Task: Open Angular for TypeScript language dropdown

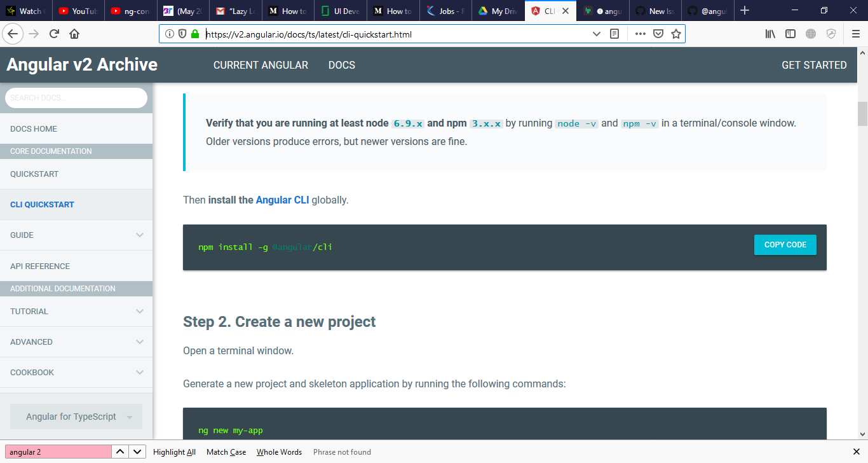Action: point(76,417)
